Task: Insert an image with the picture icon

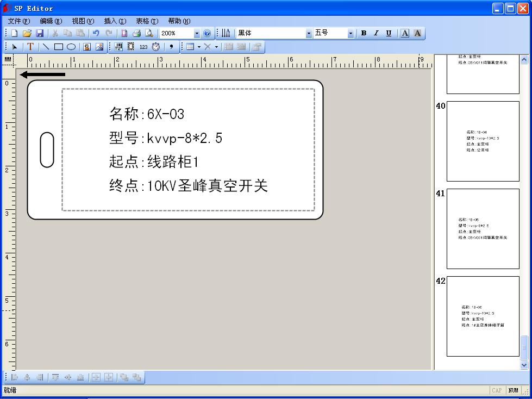Action: [x=99, y=46]
